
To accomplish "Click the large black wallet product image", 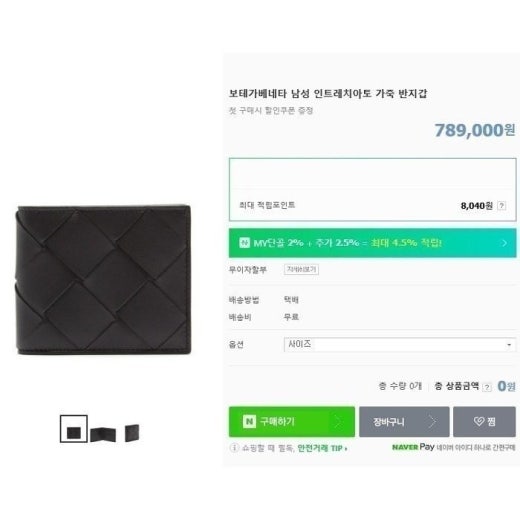I will 104,280.
